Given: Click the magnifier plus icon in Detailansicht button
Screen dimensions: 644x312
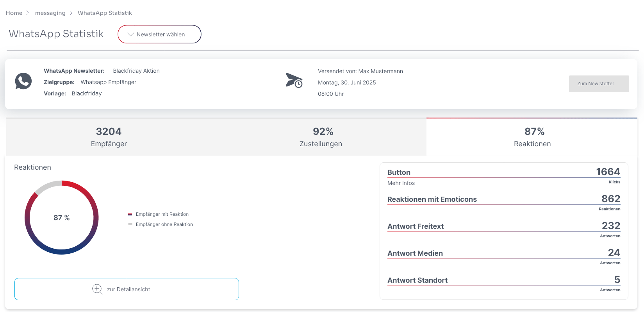Looking at the screenshot, I should tap(97, 289).
